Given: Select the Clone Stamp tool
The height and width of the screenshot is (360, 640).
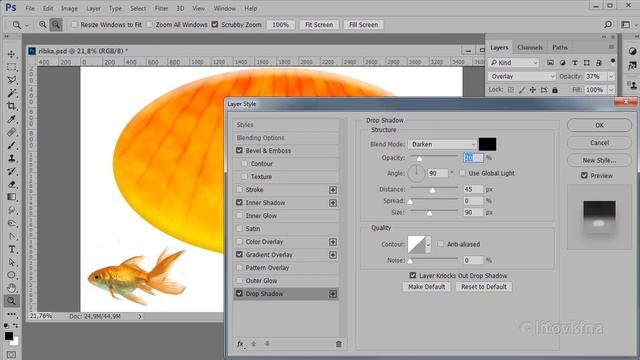Looking at the screenshot, I should click(x=11, y=158).
